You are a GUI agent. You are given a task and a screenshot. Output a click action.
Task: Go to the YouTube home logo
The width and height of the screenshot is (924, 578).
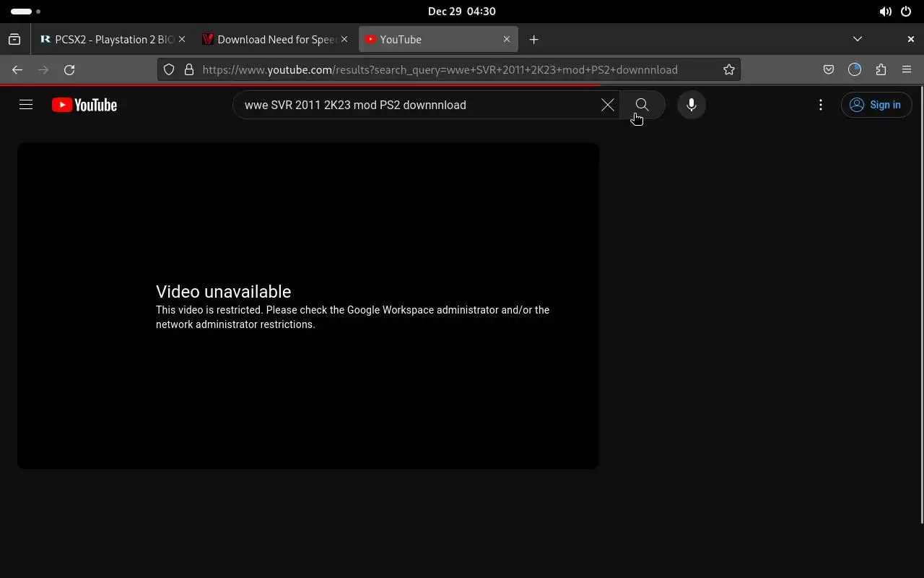click(x=84, y=105)
